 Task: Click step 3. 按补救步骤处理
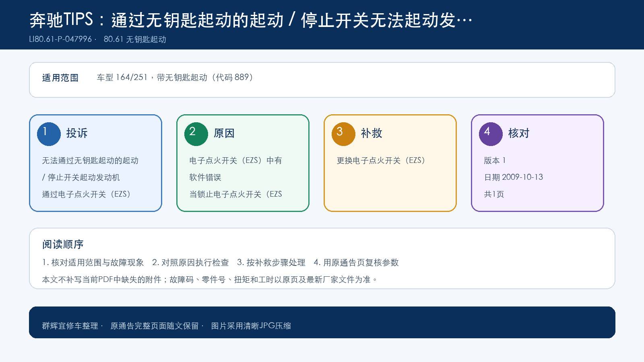(271, 263)
